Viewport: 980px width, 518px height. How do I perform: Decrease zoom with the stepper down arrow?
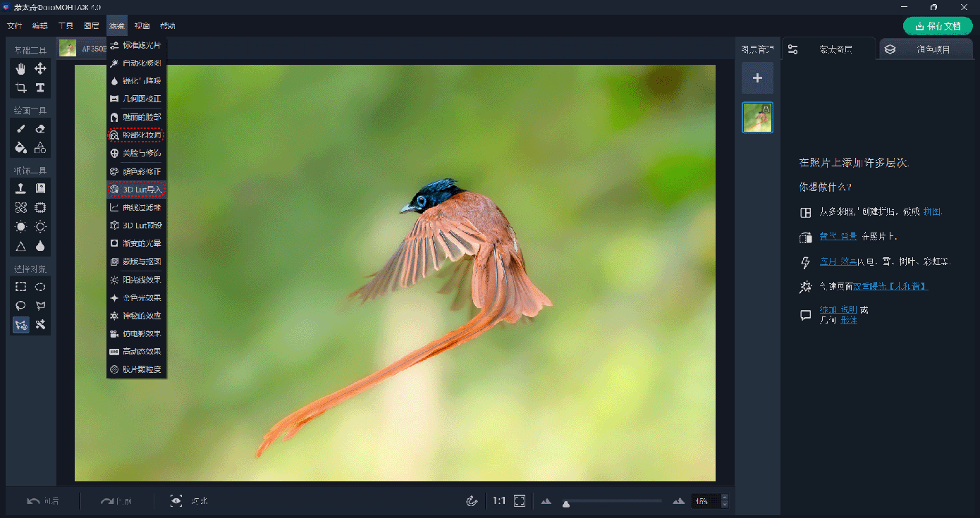[725, 505]
